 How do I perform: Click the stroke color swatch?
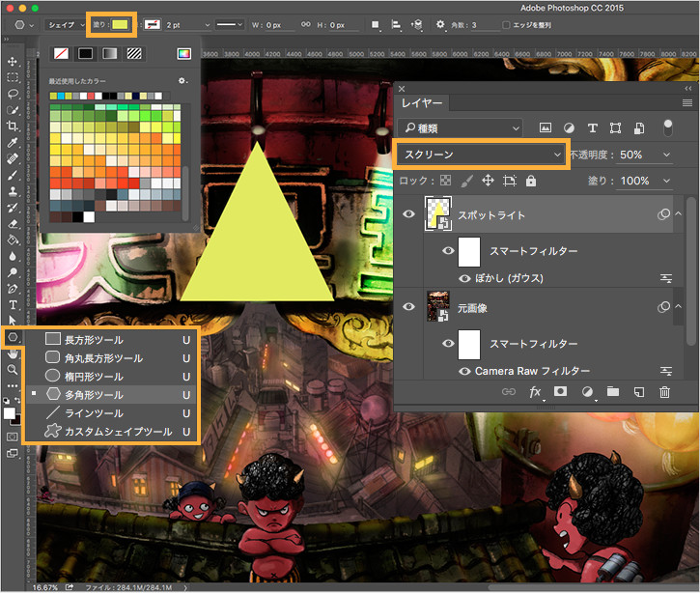pos(153,24)
